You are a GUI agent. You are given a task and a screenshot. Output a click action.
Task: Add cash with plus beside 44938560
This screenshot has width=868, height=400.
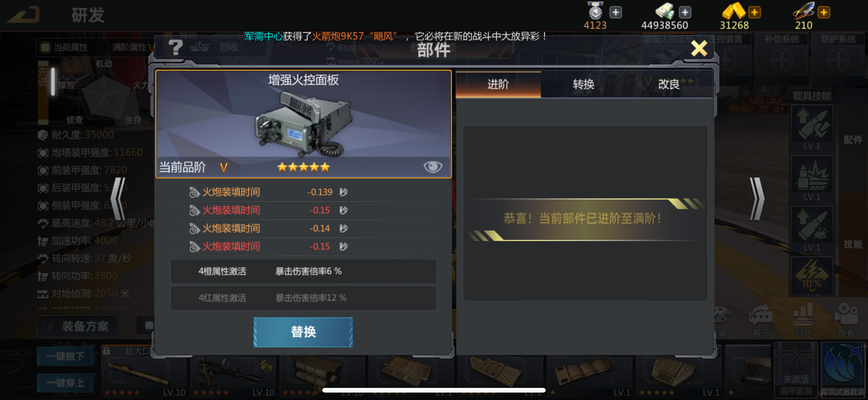tap(685, 12)
